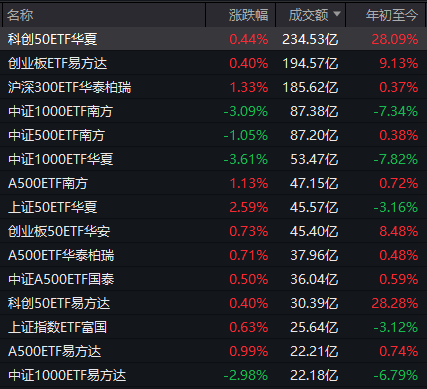Click the -6.79% year-to-date value

coord(396,375)
